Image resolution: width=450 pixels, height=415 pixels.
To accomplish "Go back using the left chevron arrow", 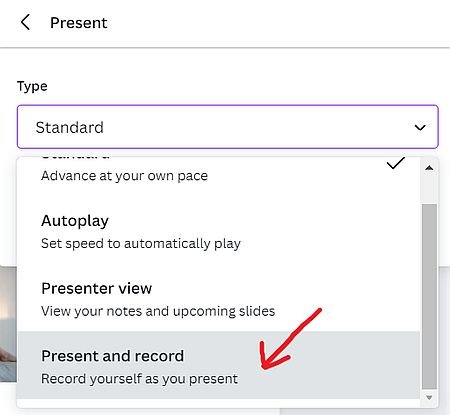I will (x=25, y=23).
